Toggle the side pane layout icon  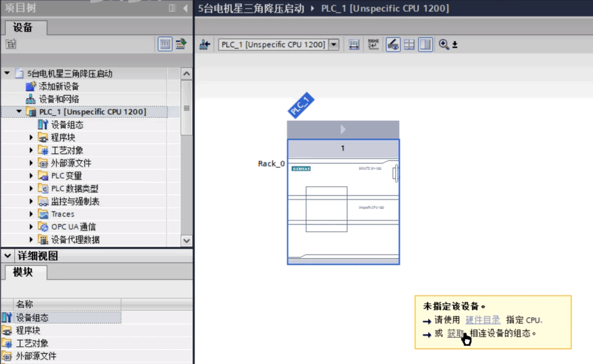click(x=425, y=44)
